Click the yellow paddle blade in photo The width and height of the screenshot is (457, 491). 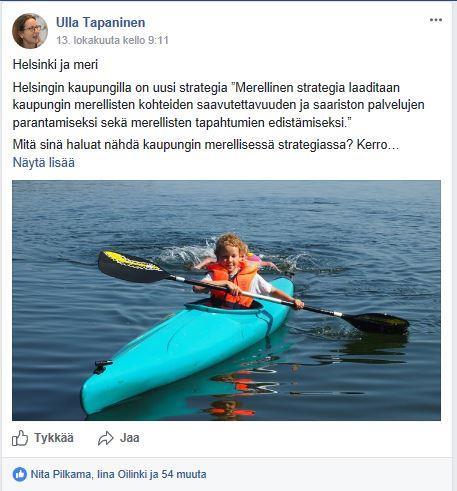[x=130, y=266]
